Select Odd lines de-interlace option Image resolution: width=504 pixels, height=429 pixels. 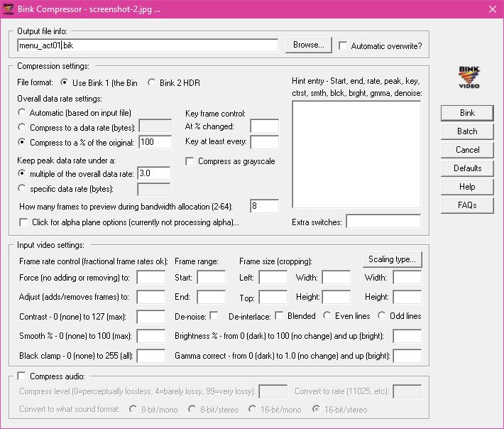(x=382, y=315)
